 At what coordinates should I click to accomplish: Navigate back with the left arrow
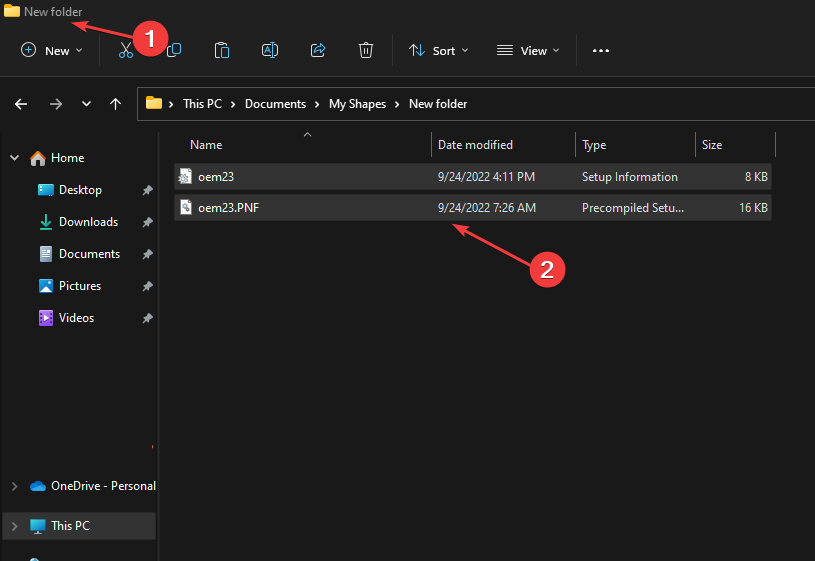tap(22, 104)
